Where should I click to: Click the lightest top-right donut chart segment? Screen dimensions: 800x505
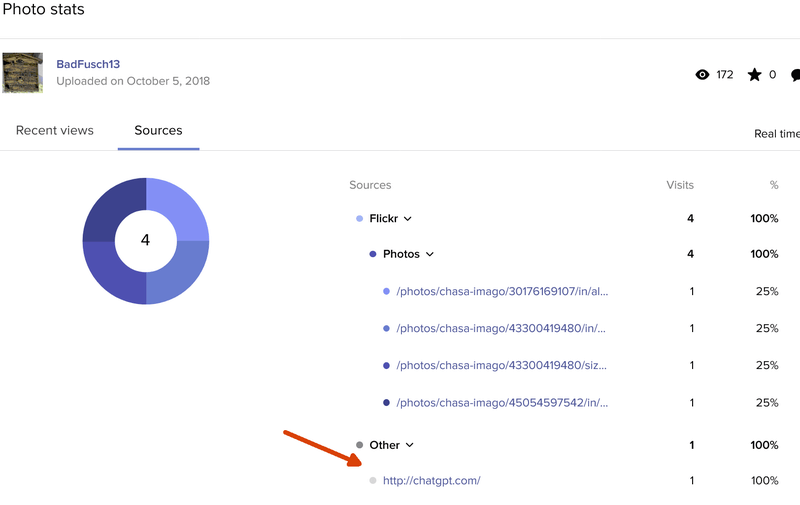[x=180, y=207]
